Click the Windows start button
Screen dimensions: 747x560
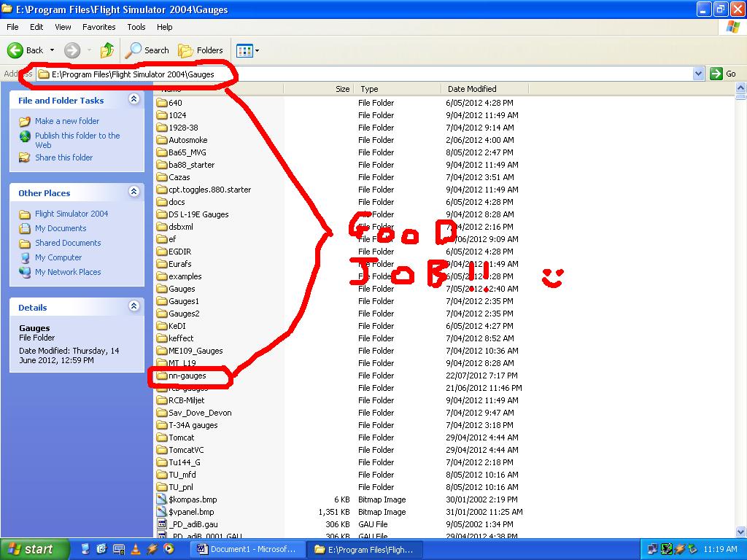[x=34, y=549]
